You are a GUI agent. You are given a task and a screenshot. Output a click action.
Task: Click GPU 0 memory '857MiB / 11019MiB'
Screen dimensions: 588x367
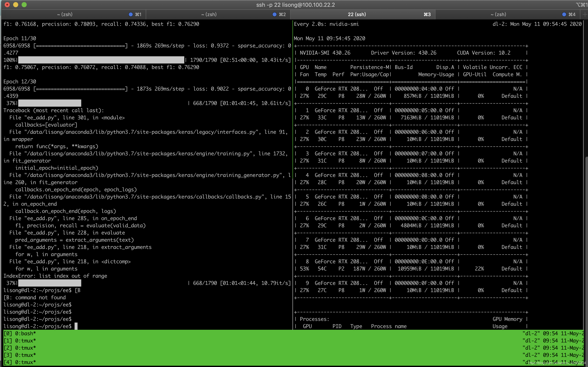429,96
